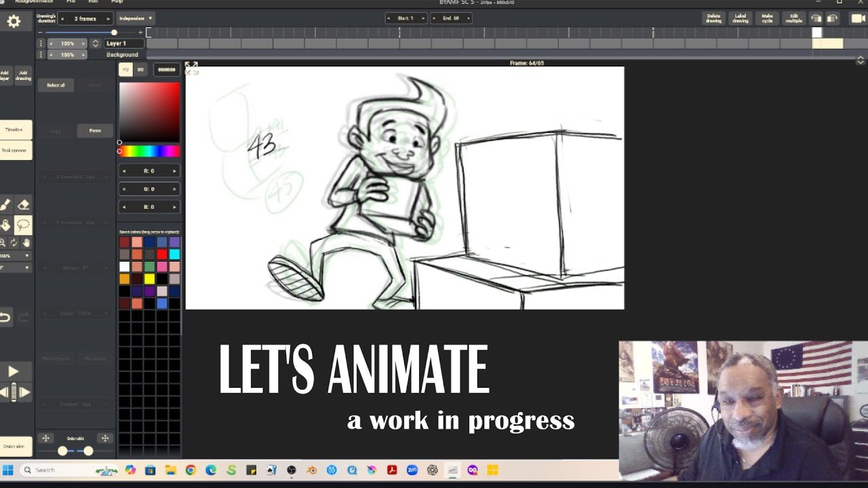Viewport: 868px width, 488px height.
Task: Select the paint bucket fill tool
Action: tap(5, 225)
